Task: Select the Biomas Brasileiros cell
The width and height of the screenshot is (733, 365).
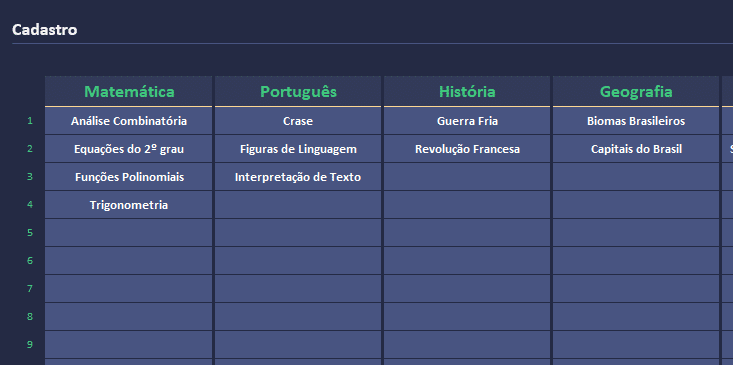Action: click(x=636, y=121)
